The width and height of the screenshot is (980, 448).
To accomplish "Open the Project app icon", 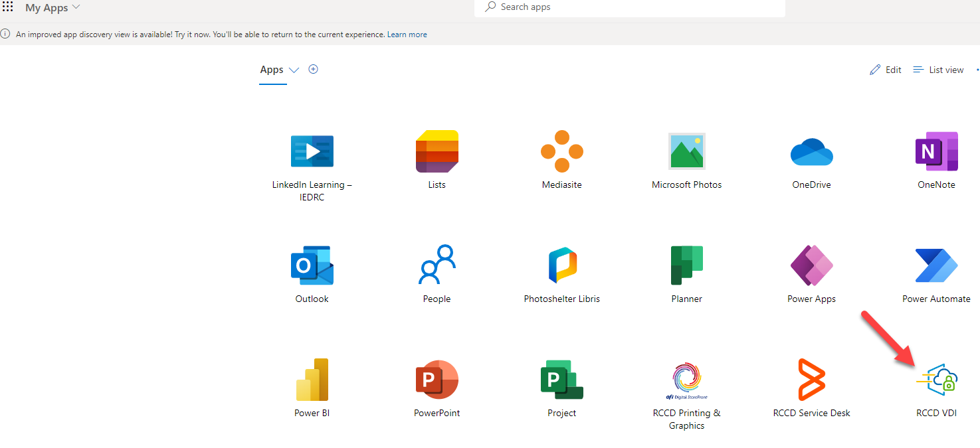I will coord(561,380).
